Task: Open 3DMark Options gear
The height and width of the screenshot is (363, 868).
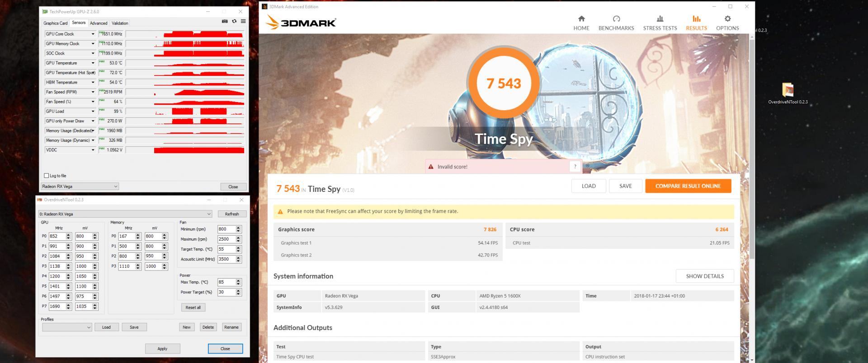Action: click(x=727, y=23)
